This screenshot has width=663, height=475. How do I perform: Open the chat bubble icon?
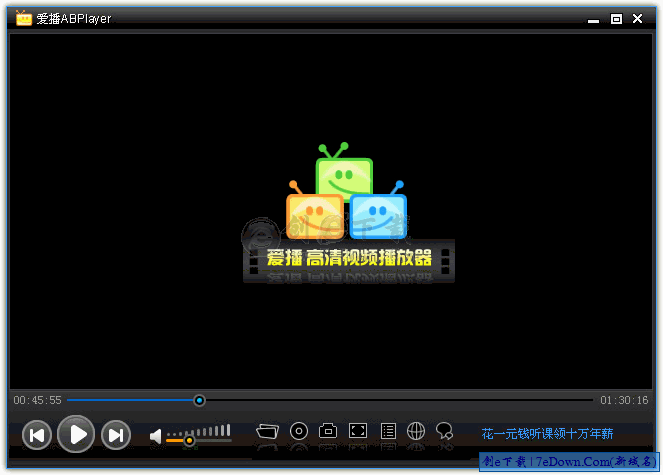(x=444, y=431)
